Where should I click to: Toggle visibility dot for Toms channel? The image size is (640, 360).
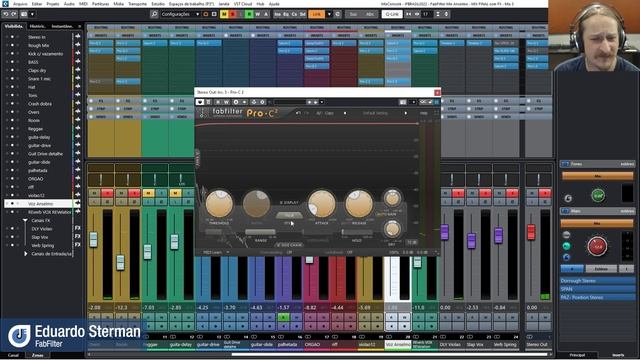tap(12, 95)
